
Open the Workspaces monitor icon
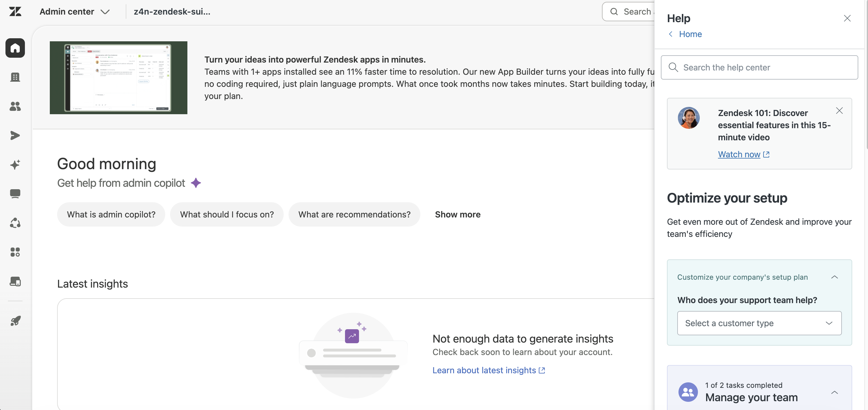pyautogui.click(x=15, y=194)
